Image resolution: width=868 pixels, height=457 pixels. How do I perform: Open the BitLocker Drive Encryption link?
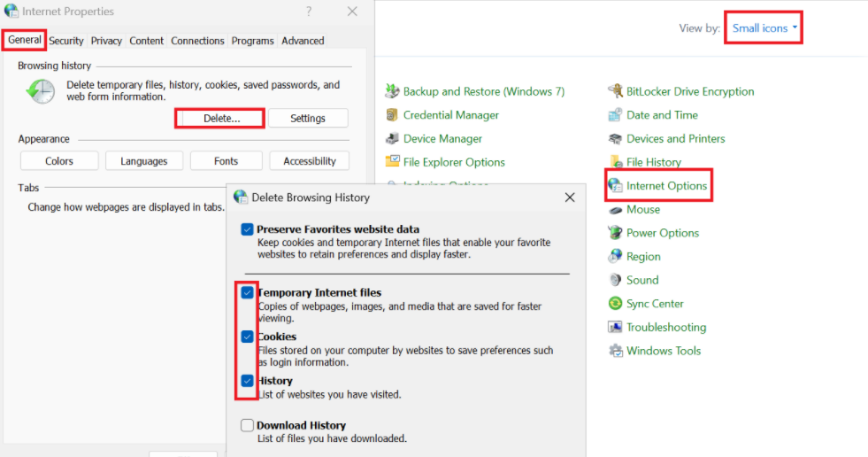[690, 91]
